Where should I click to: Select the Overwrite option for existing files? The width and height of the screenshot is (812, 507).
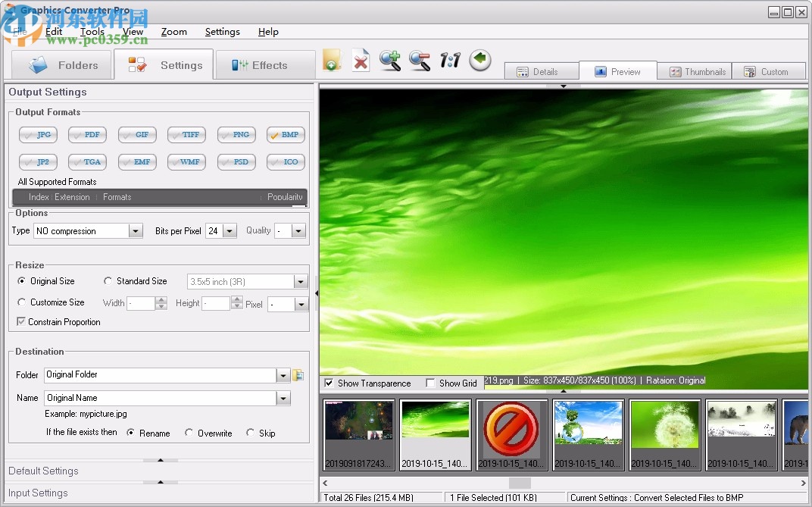click(x=189, y=433)
